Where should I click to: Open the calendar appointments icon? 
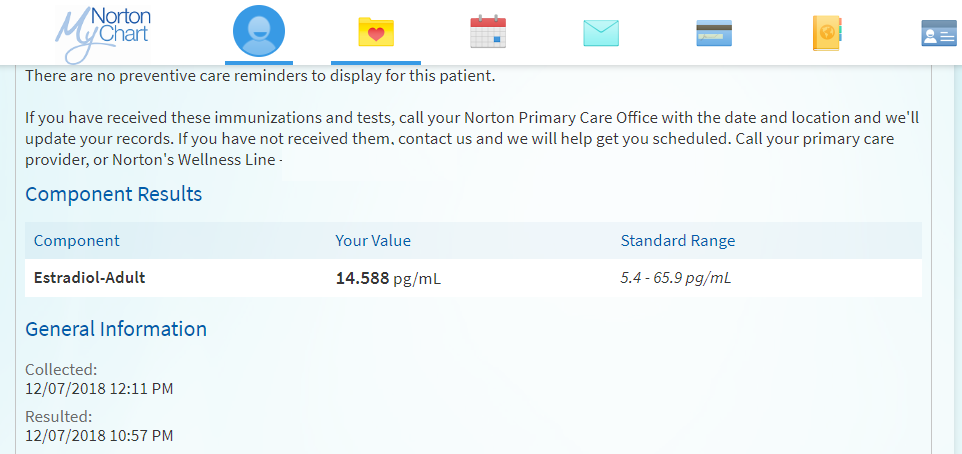pos(488,33)
